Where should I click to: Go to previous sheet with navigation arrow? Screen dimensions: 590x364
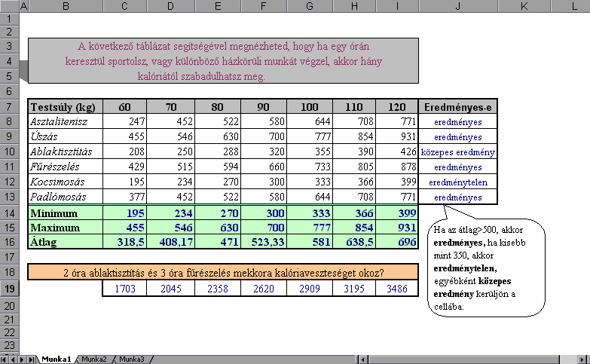click(x=13, y=359)
